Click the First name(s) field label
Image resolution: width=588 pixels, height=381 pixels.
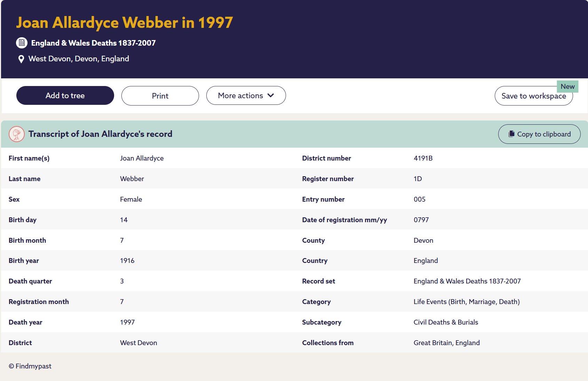[29, 158]
